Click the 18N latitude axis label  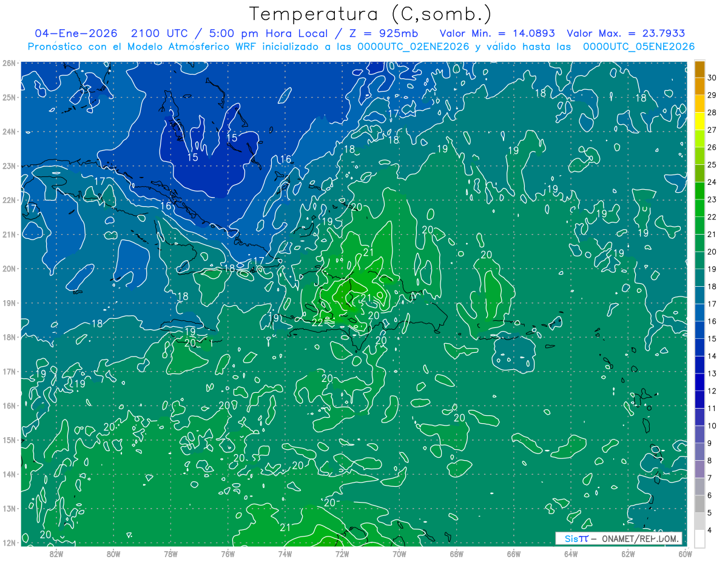coord(9,337)
